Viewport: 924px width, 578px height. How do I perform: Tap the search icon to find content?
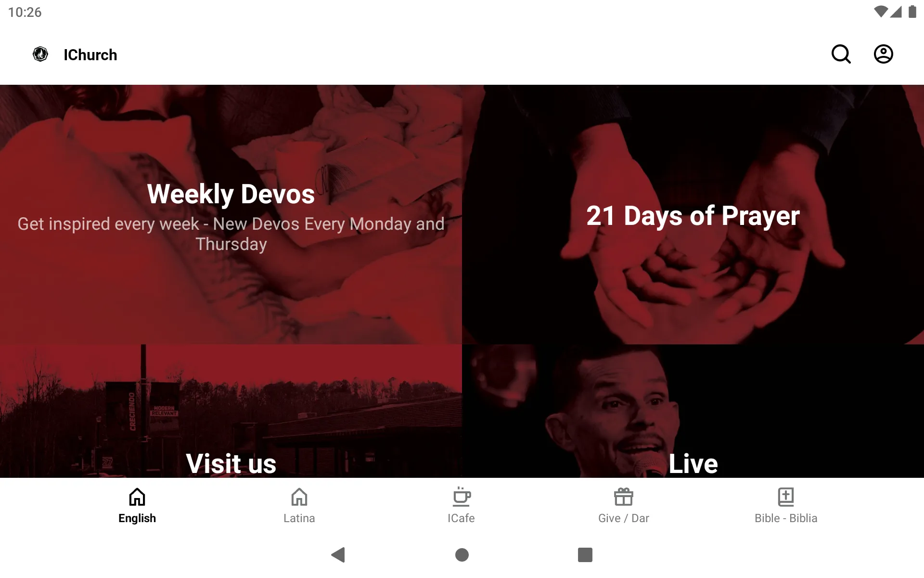(841, 54)
